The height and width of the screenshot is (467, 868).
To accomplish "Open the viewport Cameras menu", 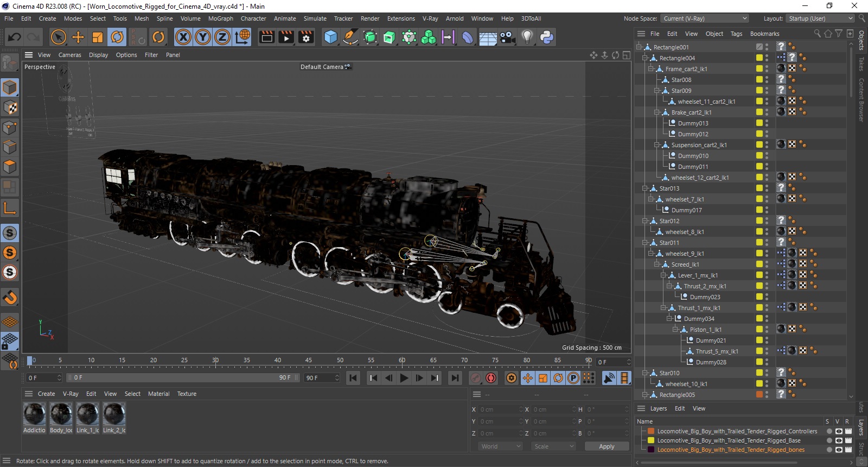I will (x=69, y=55).
